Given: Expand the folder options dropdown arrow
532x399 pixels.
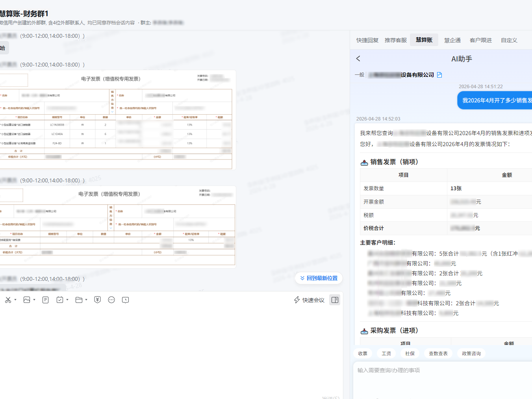Looking at the screenshot, I should click(x=86, y=300).
